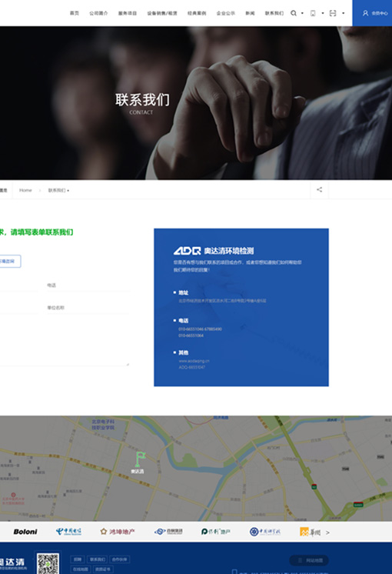Open 服务项目 menu item
392x574 pixels.
pyautogui.click(x=128, y=13)
